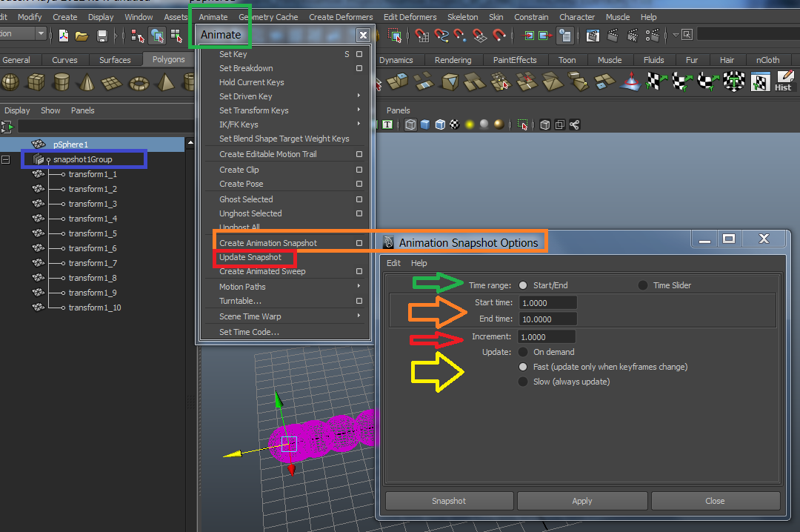Screen dimensions: 800x532
Task: Select the Time Slider radio button
Action: (x=643, y=285)
